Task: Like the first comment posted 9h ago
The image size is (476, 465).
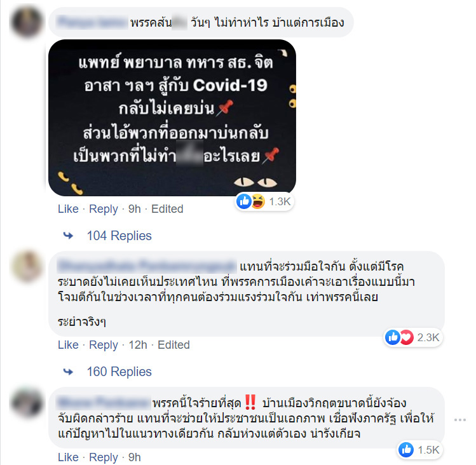Action: [68, 209]
